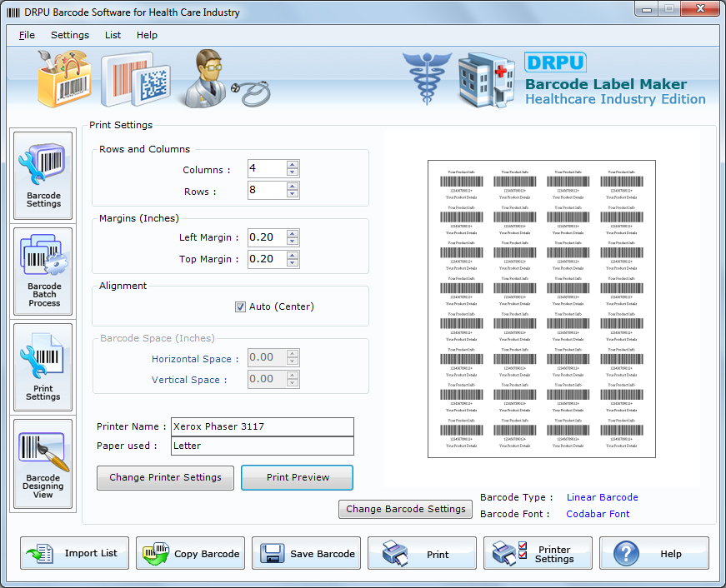Open the Barcode Settings panel
The width and height of the screenshot is (726, 588).
click(x=43, y=175)
